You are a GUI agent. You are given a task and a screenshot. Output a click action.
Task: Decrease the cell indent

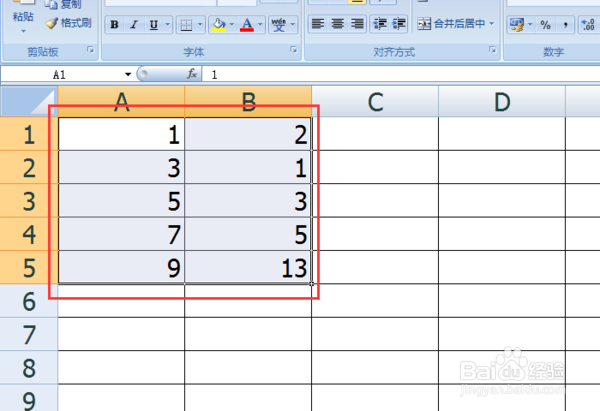pos(380,24)
